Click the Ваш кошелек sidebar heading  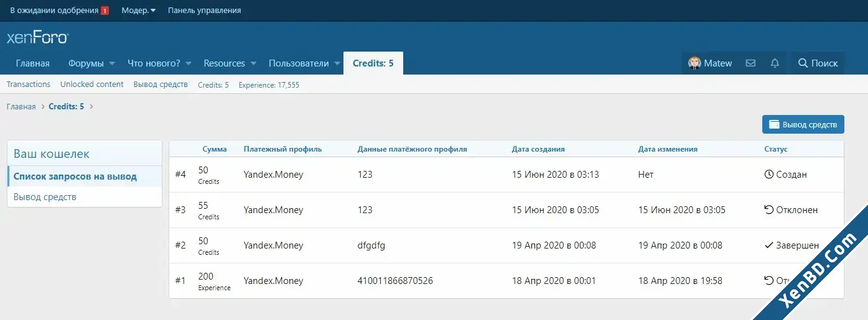tap(52, 153)
